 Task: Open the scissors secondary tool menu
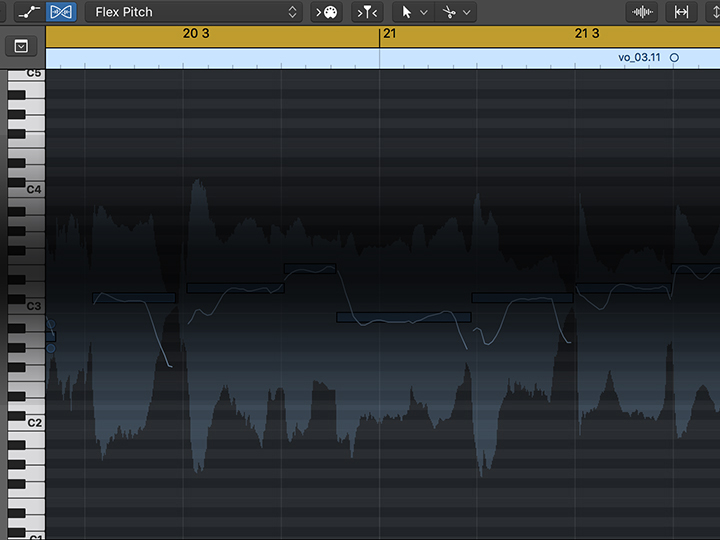456,12
